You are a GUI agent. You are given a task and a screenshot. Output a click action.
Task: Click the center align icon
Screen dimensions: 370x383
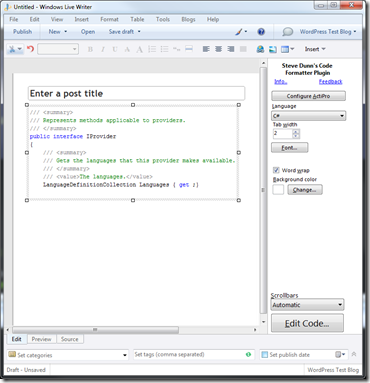218,49
